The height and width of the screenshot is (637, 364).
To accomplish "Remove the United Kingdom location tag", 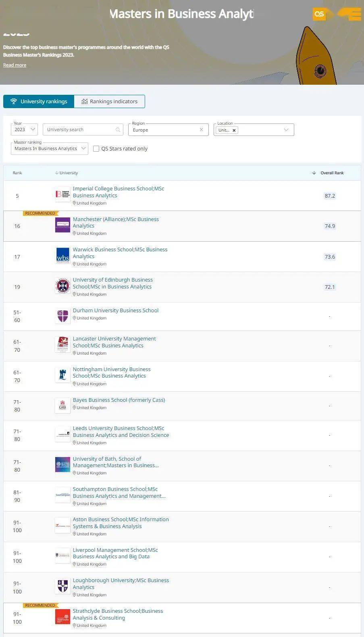I will click(234, 130).
